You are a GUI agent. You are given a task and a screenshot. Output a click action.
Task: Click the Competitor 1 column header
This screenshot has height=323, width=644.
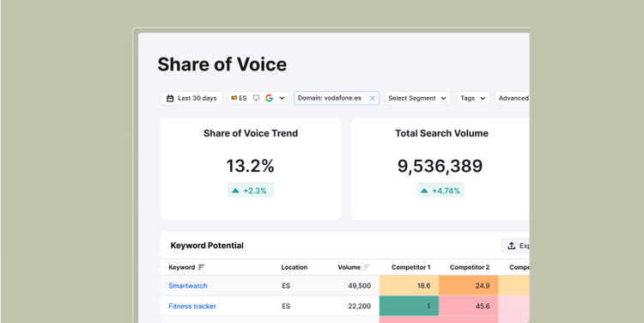point(410,267)
